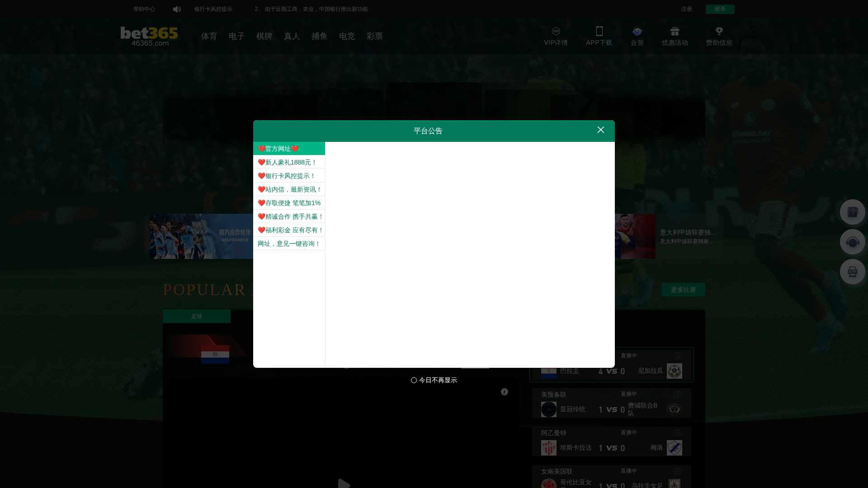868x488 pixels.
Task: Click live stream icon on 巴拉圭 match
Action: point(677,356)
